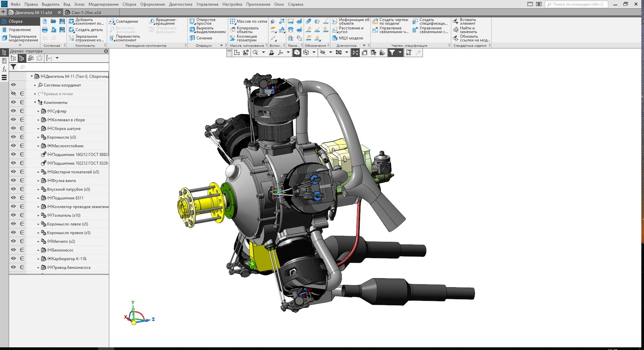Switch to wireframe display mode icon
This screenshot has height=350, width=644.
click(306, 52)
